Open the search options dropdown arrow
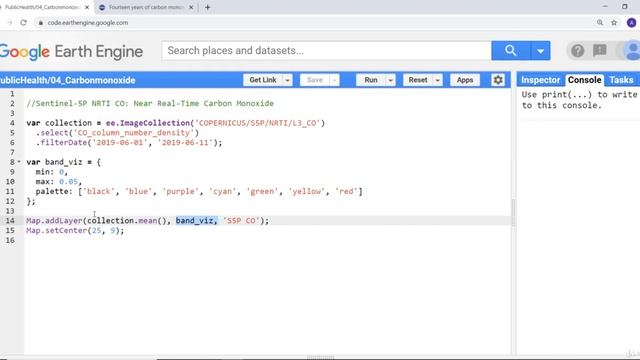The height and width of the screenshot is (360, 640). [540, 51]
